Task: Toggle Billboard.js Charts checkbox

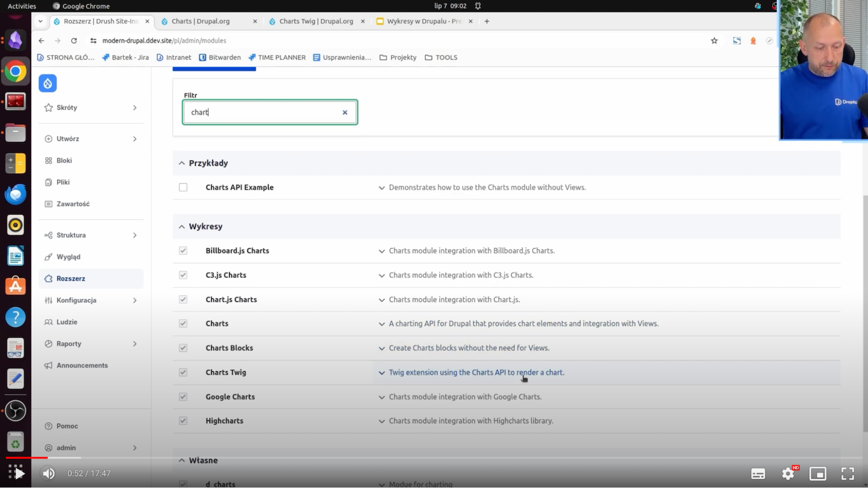Action: (x=183, y=250)
